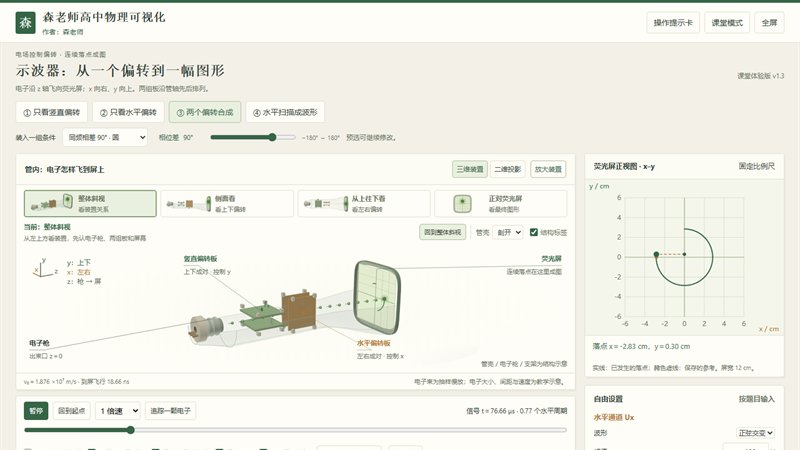Click the green 森 logo icon
The image size is (800, 450).
point(26,23)
